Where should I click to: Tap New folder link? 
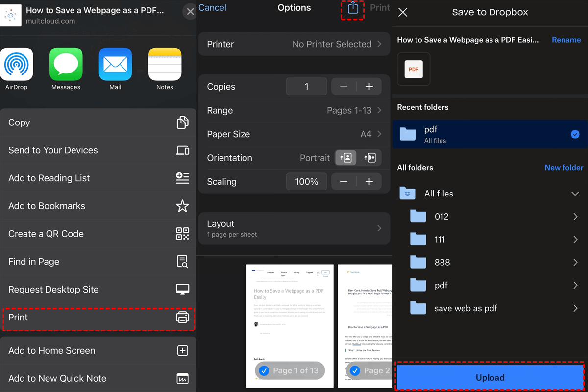(564, 168)
